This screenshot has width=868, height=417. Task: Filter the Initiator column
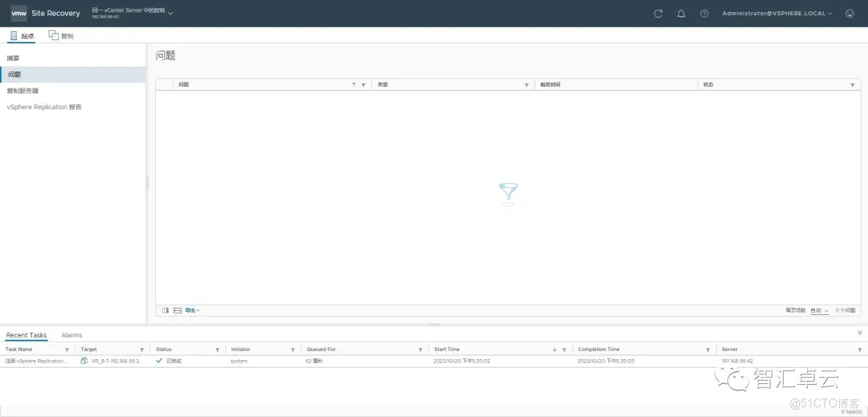tap(293, 350)
